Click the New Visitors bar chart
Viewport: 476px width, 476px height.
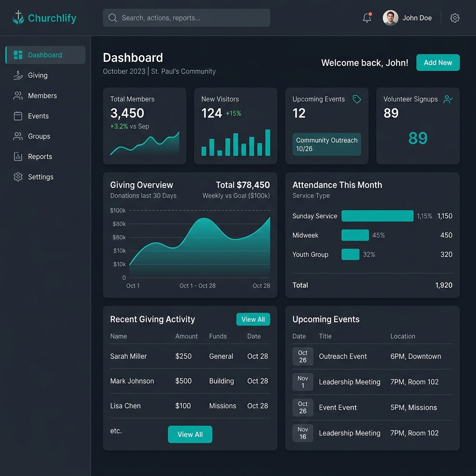point(236,142)
